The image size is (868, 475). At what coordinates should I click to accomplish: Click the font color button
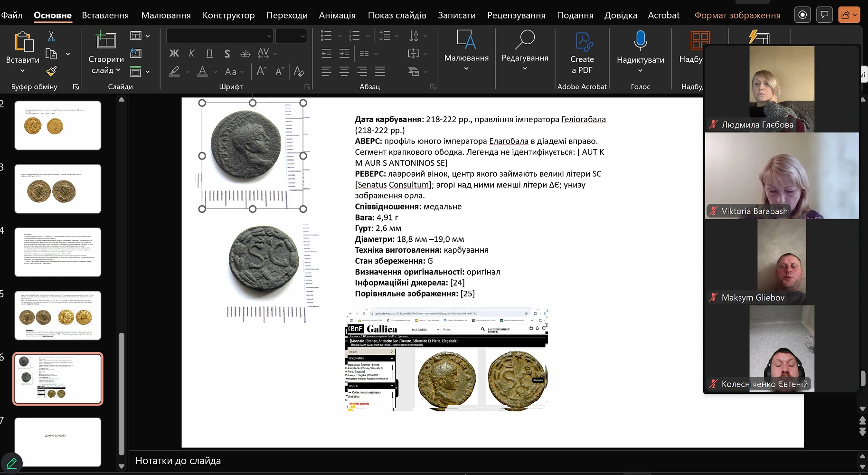click(203, 71)
